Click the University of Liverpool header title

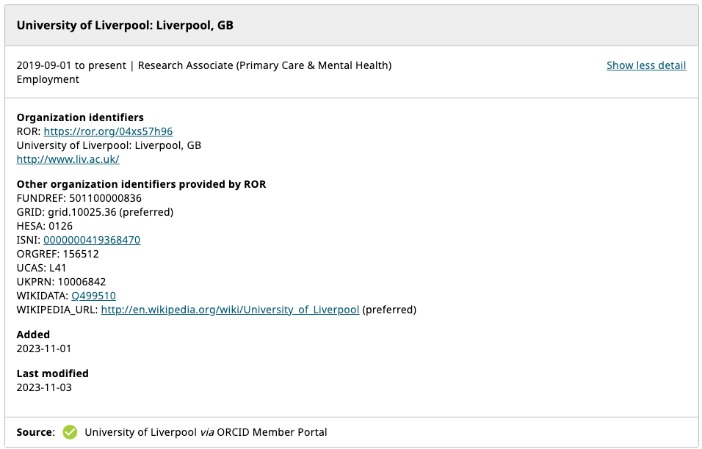[x=125, y=25]
